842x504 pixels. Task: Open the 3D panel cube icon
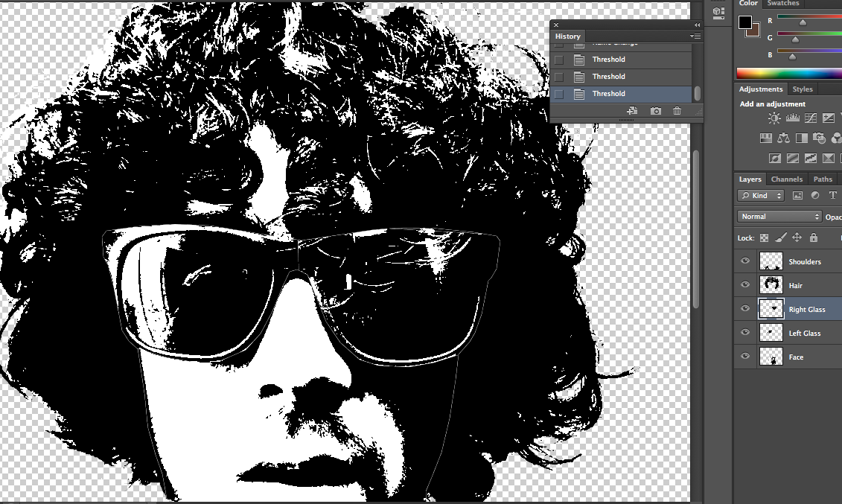(x=718, y=12)
